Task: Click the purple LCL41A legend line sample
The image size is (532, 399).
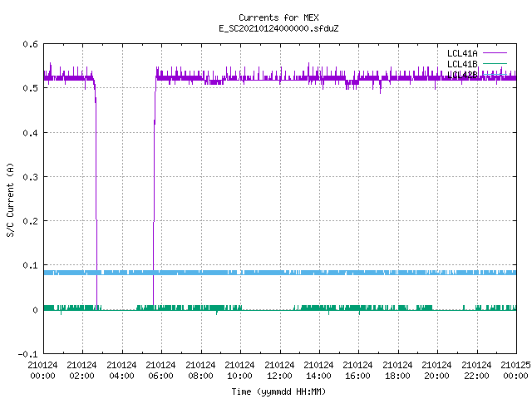Action: [495, 53]
